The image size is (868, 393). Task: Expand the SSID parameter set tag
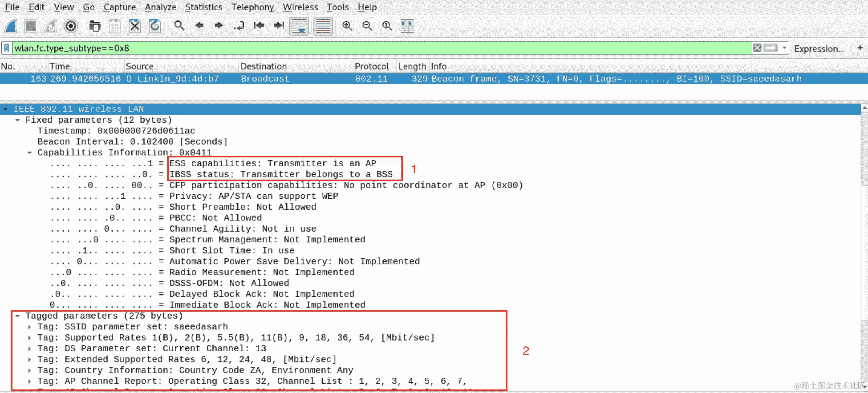pos(29,327)
